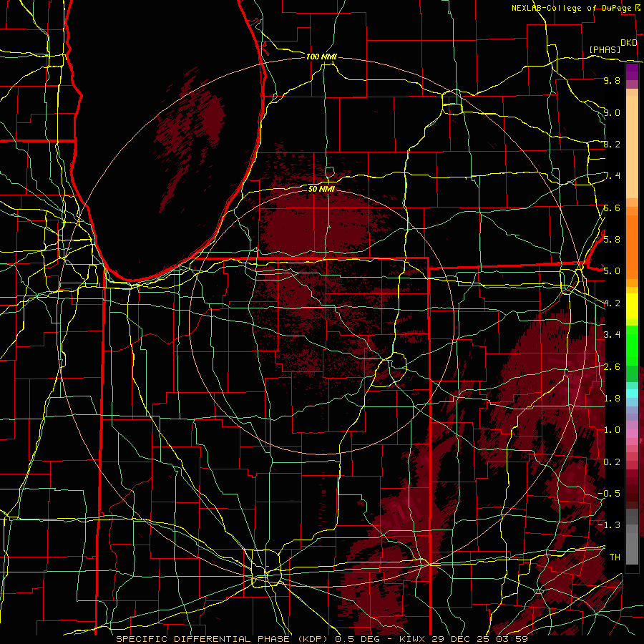Click the 3.4 value on color scale
The height and width of the screenshot is (644, 644).
612,335
